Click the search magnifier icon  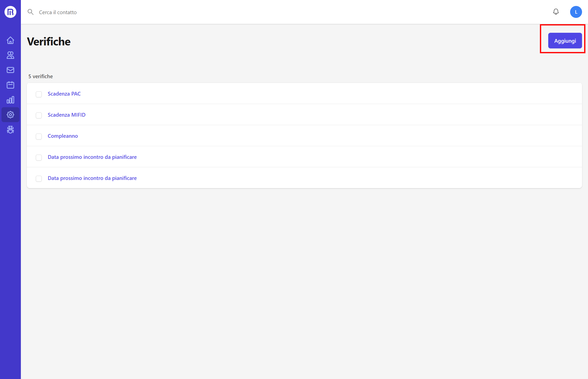(x=31, y=12)
